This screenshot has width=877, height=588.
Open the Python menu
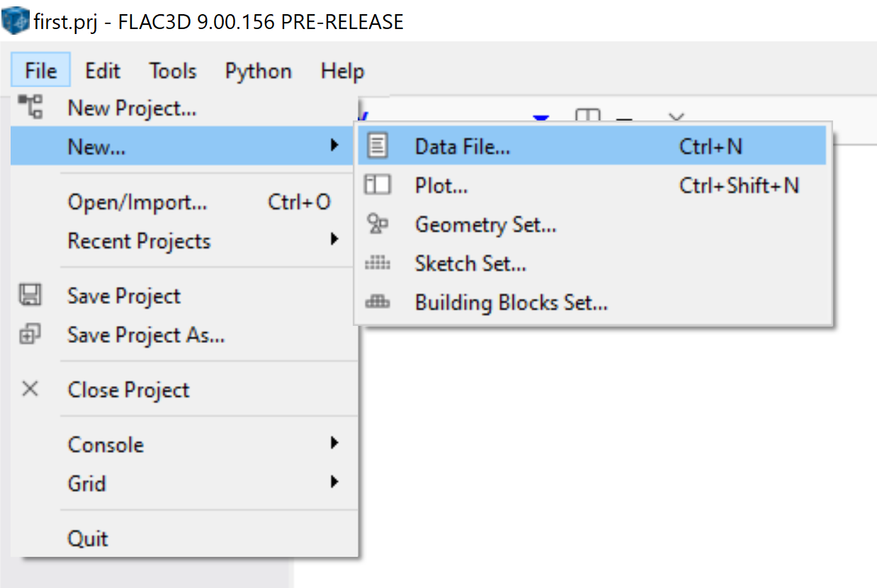coord(258,71)
